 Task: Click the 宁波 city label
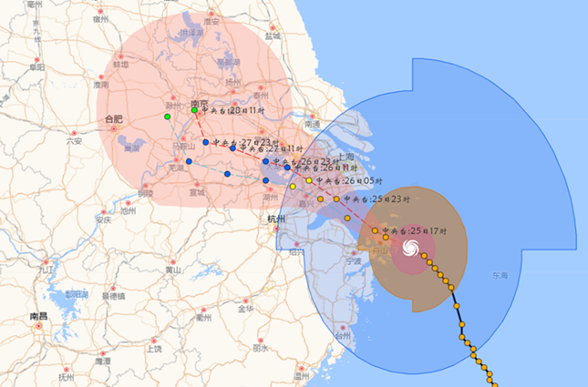point(353,261)
